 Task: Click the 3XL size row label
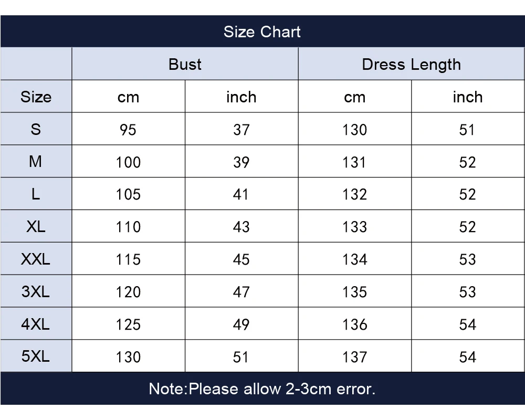point(36,291)
